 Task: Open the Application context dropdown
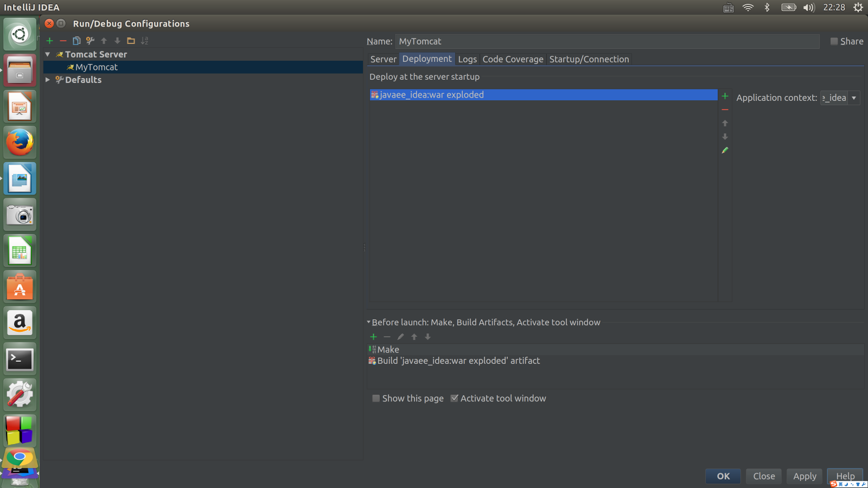tap(854, 98)
